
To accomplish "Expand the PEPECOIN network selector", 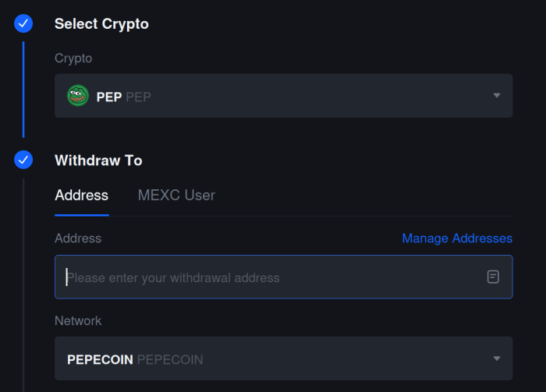I will coord(283,358).
